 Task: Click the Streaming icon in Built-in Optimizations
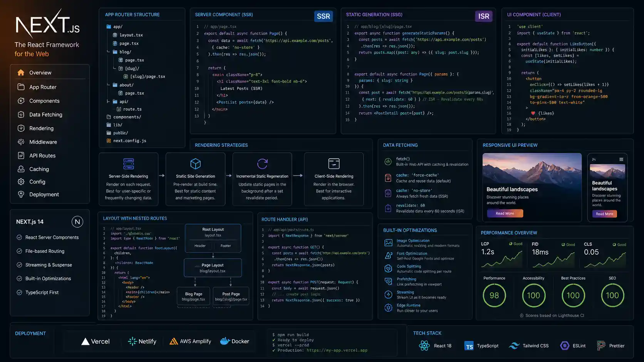[x=388, y=294]
